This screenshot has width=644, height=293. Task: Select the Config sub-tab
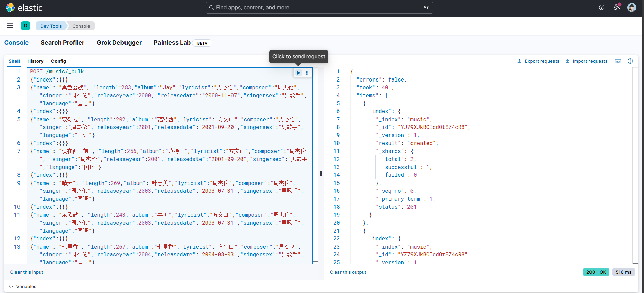coord(59,61)
